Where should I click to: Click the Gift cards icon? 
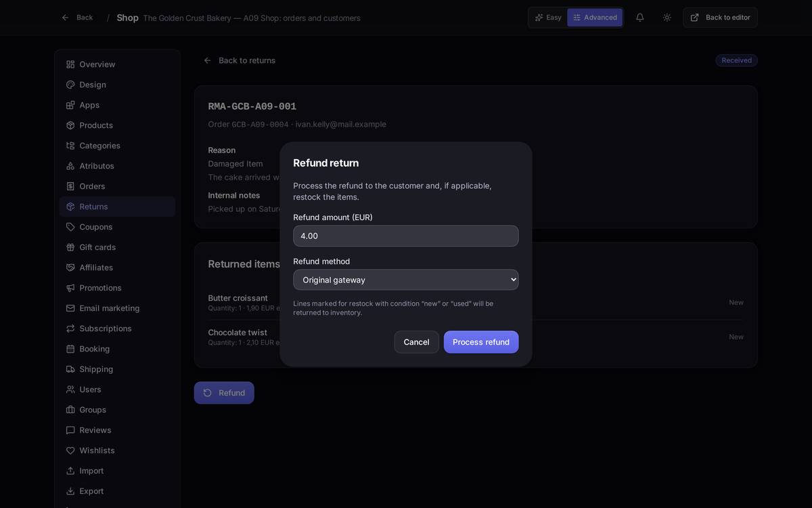[70, 247]
